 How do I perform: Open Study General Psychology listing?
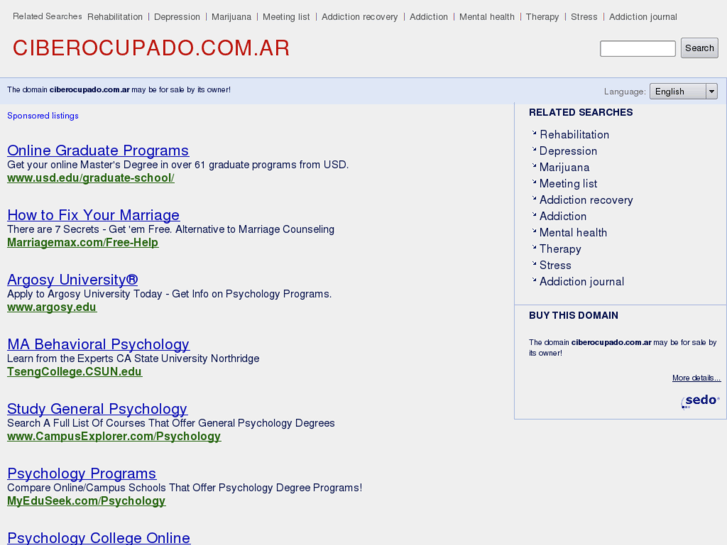(97, 409)
